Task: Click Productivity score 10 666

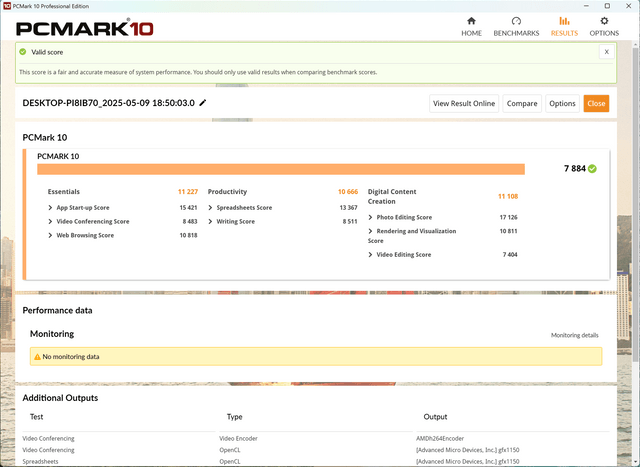Action: (348, 192)
